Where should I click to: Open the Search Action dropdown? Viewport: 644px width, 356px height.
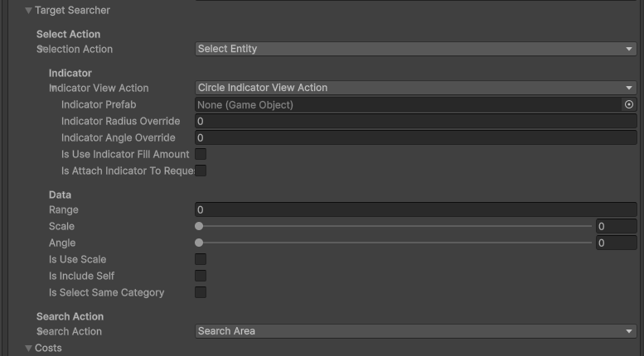[415, 331]
